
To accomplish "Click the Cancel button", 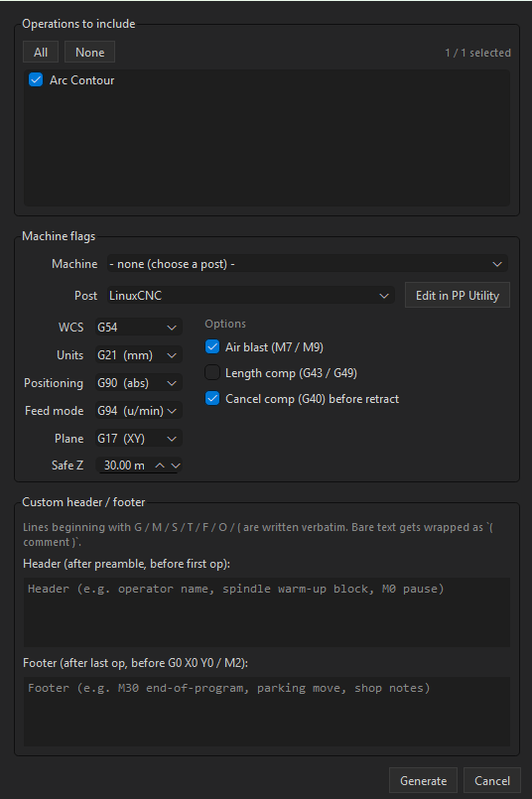I will coord(491,781).
